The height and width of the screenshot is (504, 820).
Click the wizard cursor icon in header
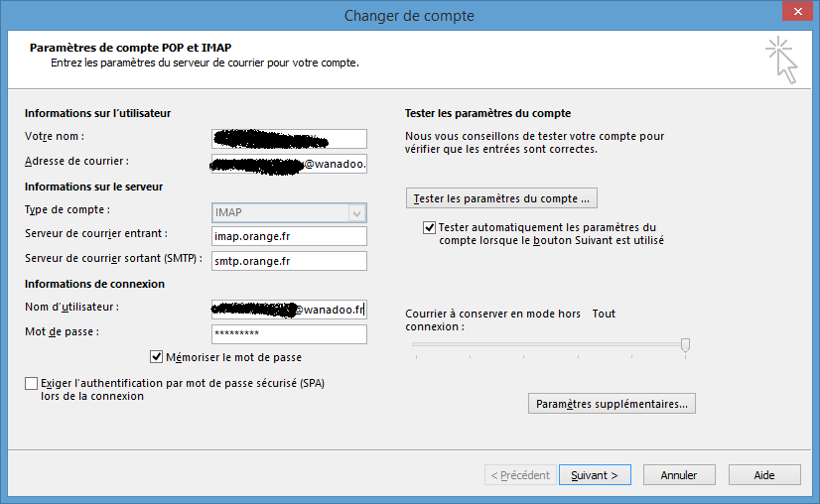pyautogui.click(x=781, y=62)
